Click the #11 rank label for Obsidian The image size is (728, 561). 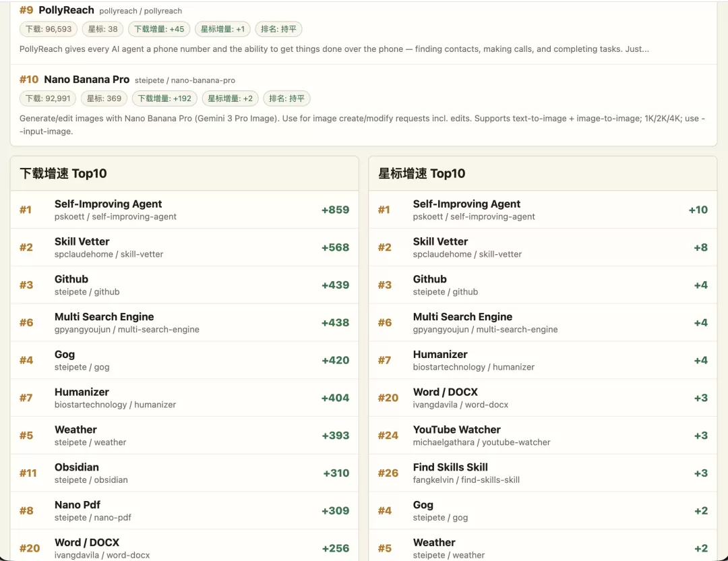click(x=28, y=473)
